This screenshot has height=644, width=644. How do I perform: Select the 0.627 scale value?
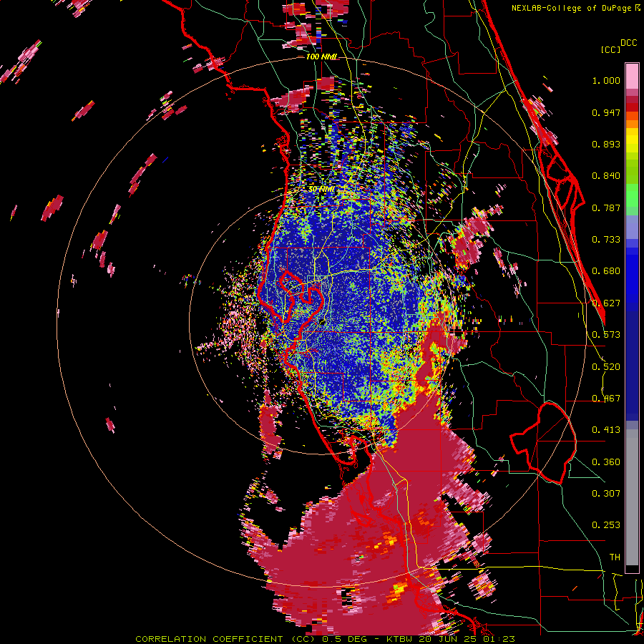(606, 303)
